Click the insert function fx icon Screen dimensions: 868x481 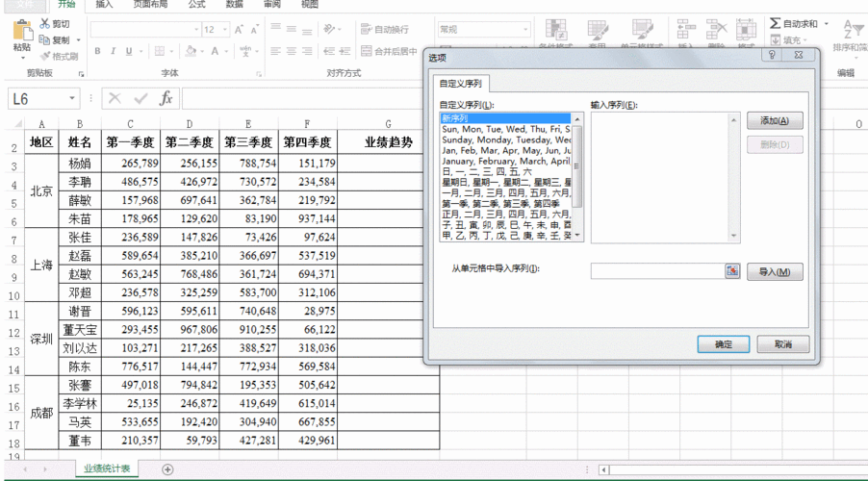(x=166, y=98)
